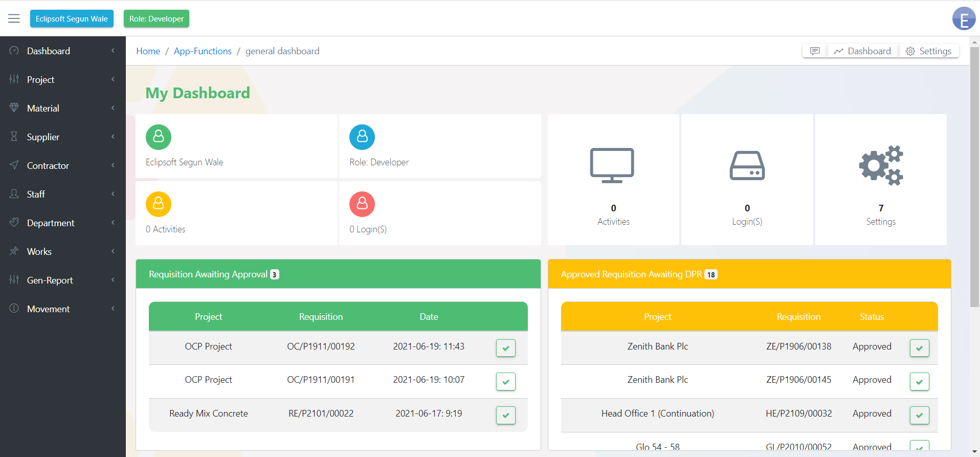Click the chat message icon in toolbar
This screenshot has width=980, height=457.
click(x=815, y=51)
